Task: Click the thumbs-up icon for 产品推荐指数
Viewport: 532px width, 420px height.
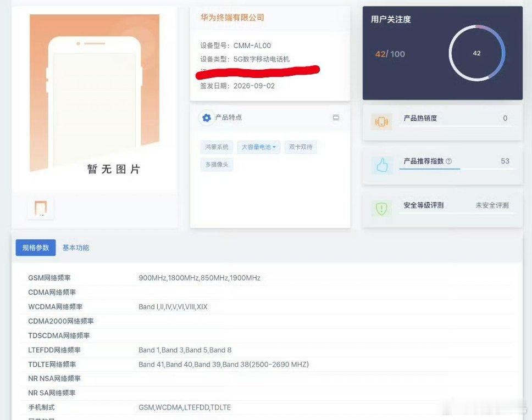Action: pos(382,165)
